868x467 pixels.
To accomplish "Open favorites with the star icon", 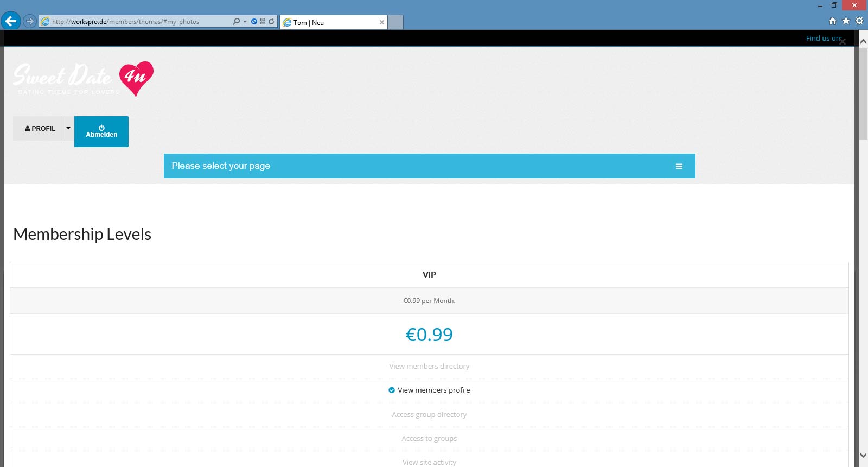I will click(846, 21).
